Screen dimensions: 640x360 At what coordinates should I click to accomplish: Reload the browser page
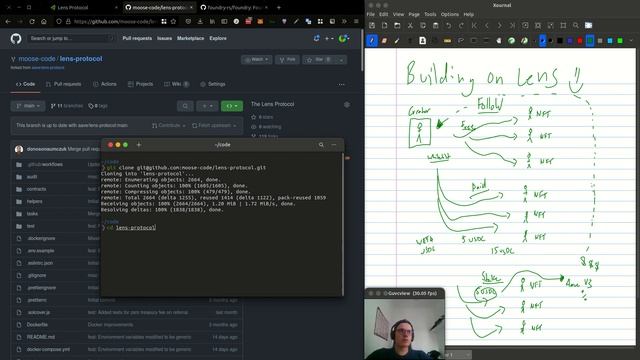[x=32, y=21]
